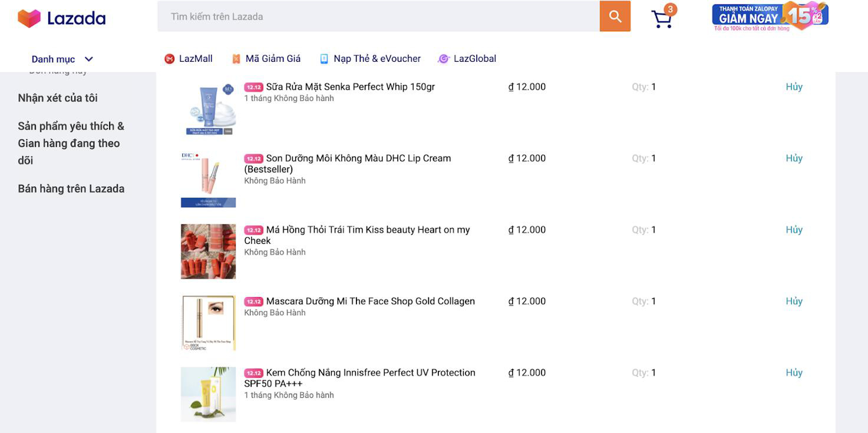
Task: Click the LazGlobal planet icon
Action: (444, 59)
